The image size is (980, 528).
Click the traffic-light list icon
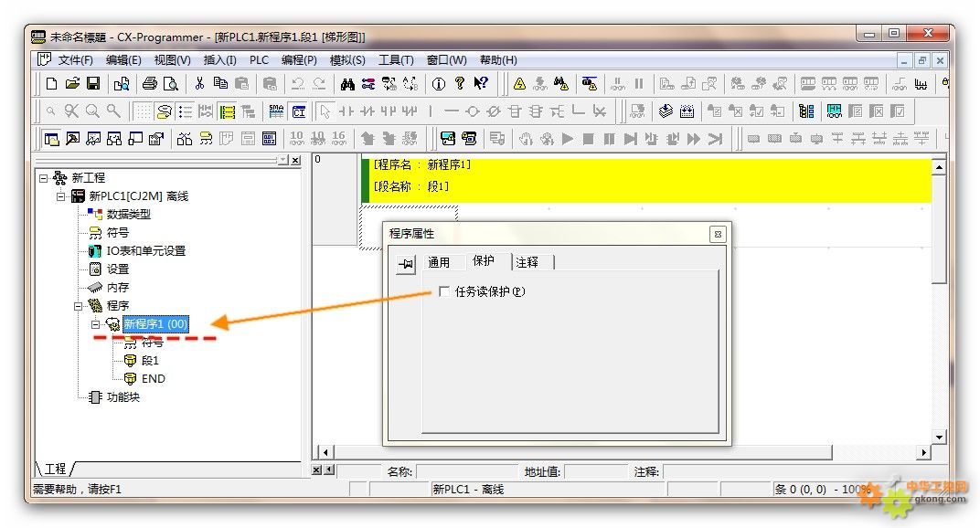point(806,111)
